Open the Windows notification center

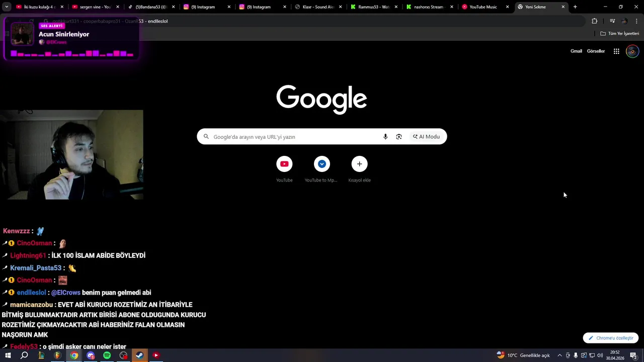[633, 355]
